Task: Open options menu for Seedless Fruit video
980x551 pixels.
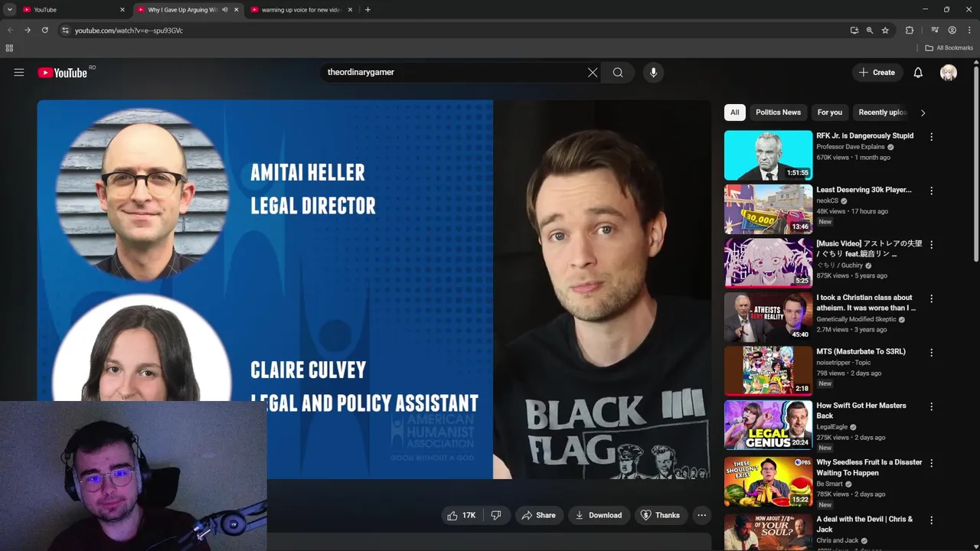Action: click(931, 463)
